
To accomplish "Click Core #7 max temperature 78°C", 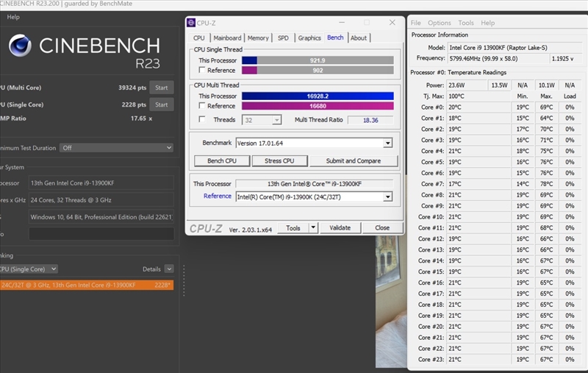I will [x=546, y=184].
